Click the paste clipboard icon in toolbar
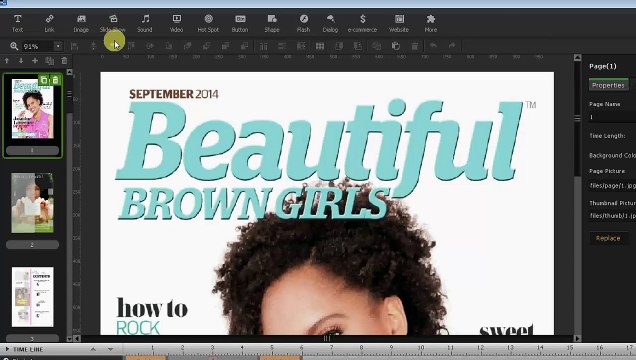Viewport: 636px width, 360px height. coord(396,46)
